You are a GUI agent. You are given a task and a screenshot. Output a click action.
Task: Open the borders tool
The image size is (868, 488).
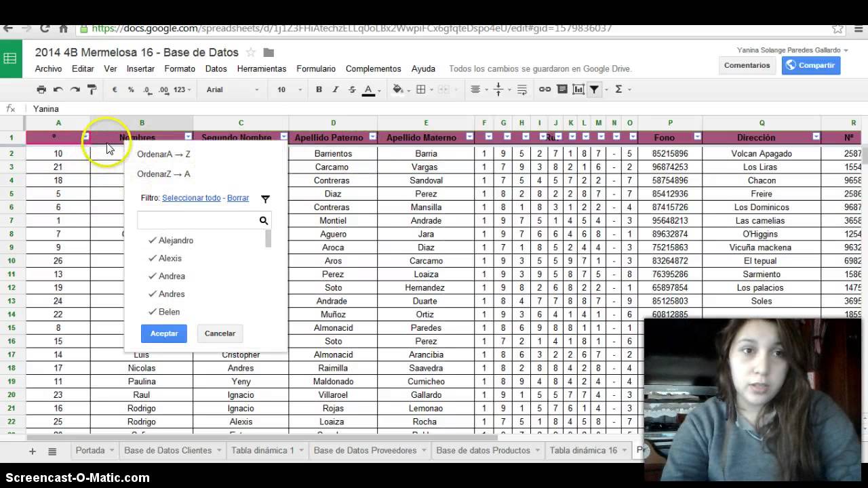tap(420, 89)
